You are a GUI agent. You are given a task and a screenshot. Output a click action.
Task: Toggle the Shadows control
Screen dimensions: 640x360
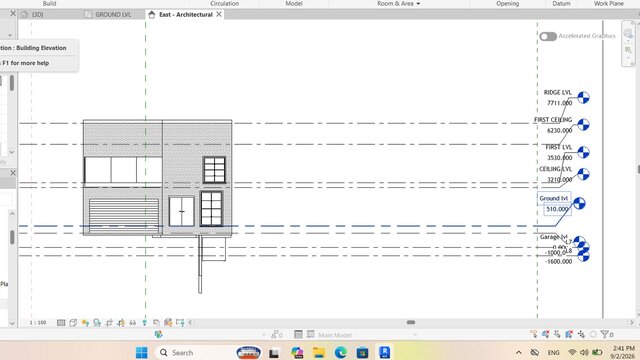(97, 322)
